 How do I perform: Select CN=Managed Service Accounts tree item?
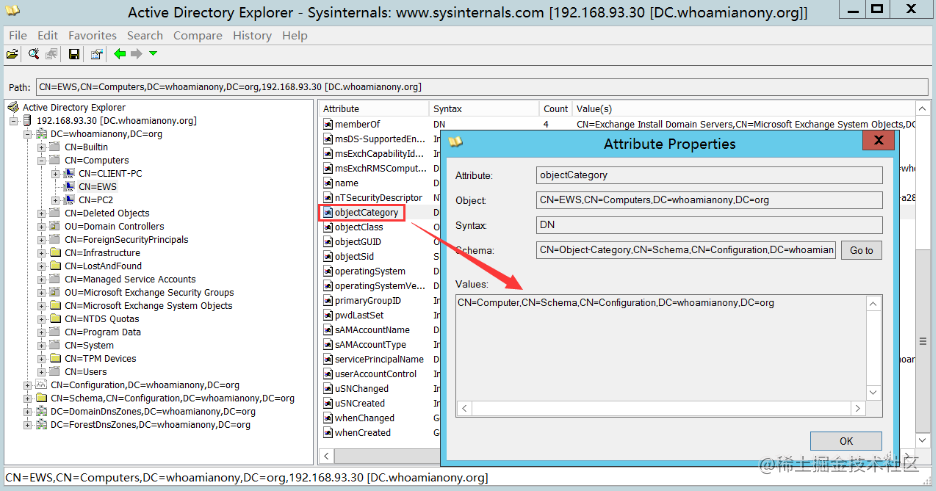(x=130, y=279)
